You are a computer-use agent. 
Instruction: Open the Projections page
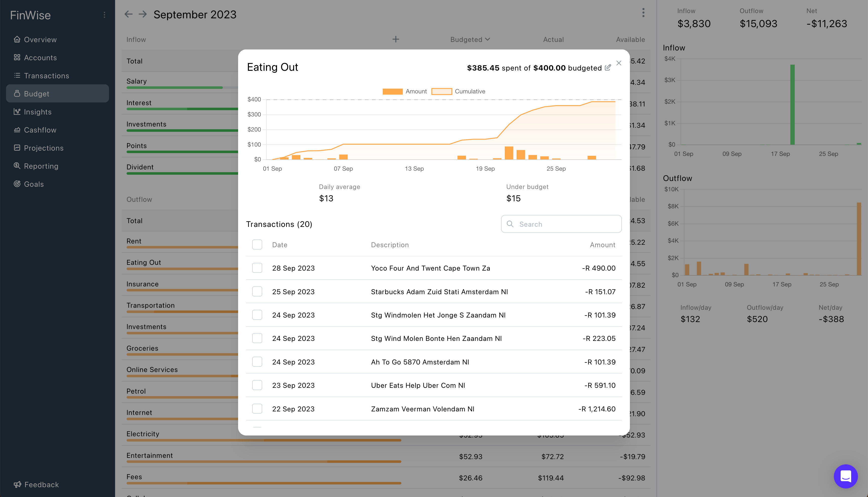click(x=57, y=148)
